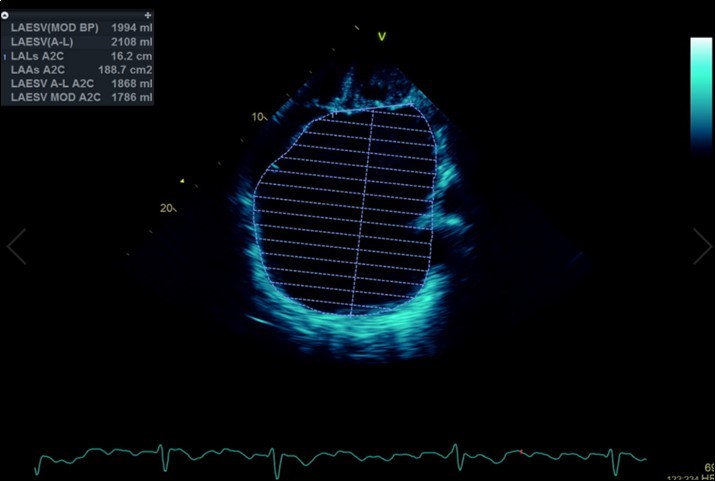Click the heart rate readout
The width and height of the screenshot is (716, 482).
coord(708,467)
